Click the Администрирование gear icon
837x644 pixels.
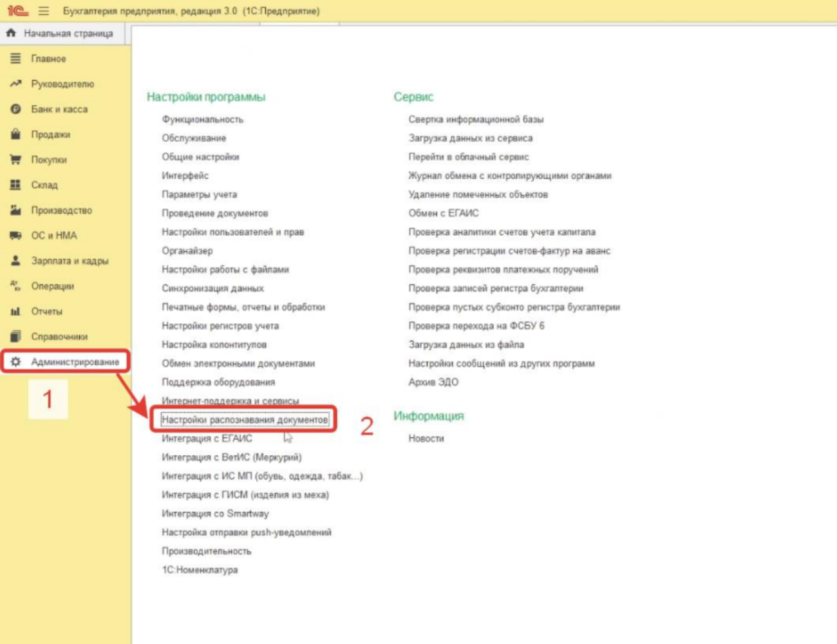15,361
